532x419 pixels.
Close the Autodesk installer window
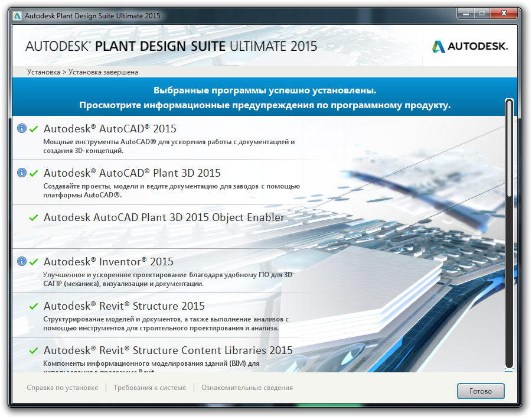click(504, 14)
